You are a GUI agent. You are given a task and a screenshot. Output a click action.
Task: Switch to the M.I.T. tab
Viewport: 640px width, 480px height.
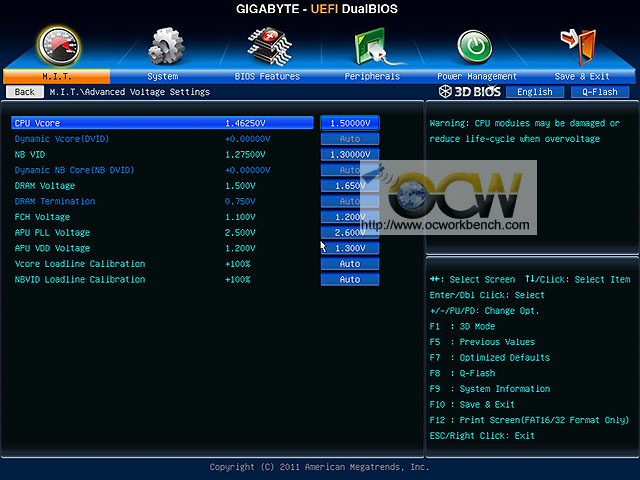[x=56, y=76]
